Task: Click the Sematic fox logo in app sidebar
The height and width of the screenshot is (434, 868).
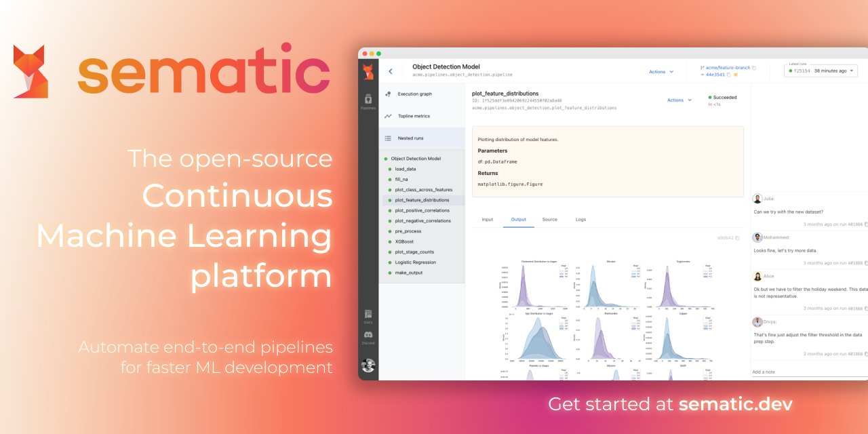Action: (x=368, y=72)
